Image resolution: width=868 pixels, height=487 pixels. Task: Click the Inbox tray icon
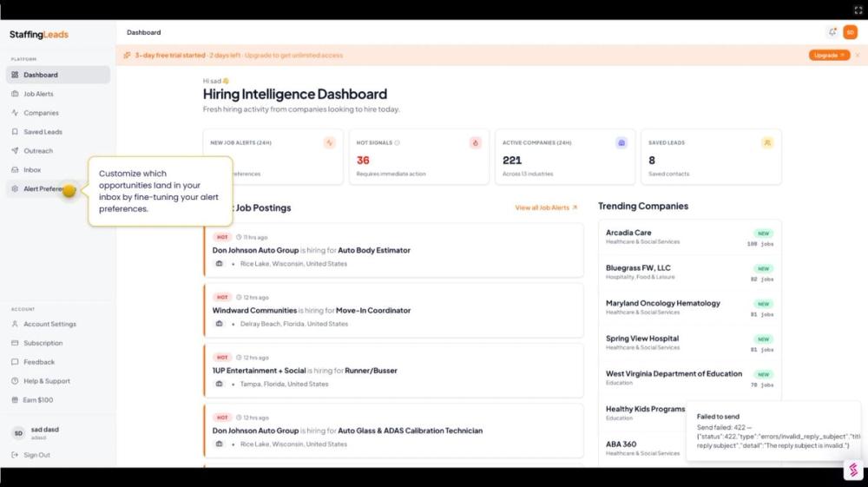[x=15, y=170]
